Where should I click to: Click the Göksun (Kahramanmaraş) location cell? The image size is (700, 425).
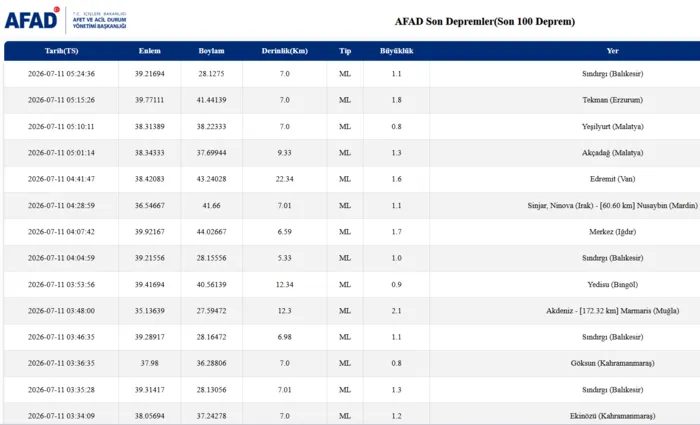pos(612,363)
